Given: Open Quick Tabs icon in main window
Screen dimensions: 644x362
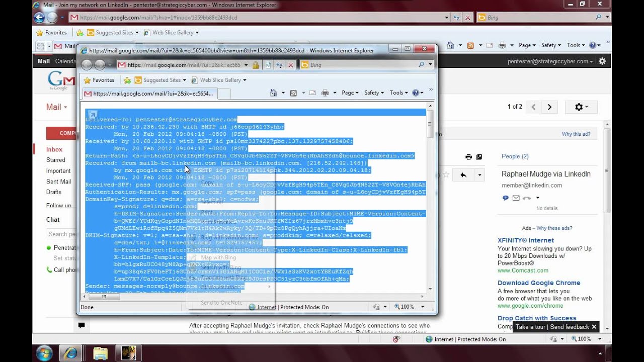Looking at the screenshot, I should 41,46.
